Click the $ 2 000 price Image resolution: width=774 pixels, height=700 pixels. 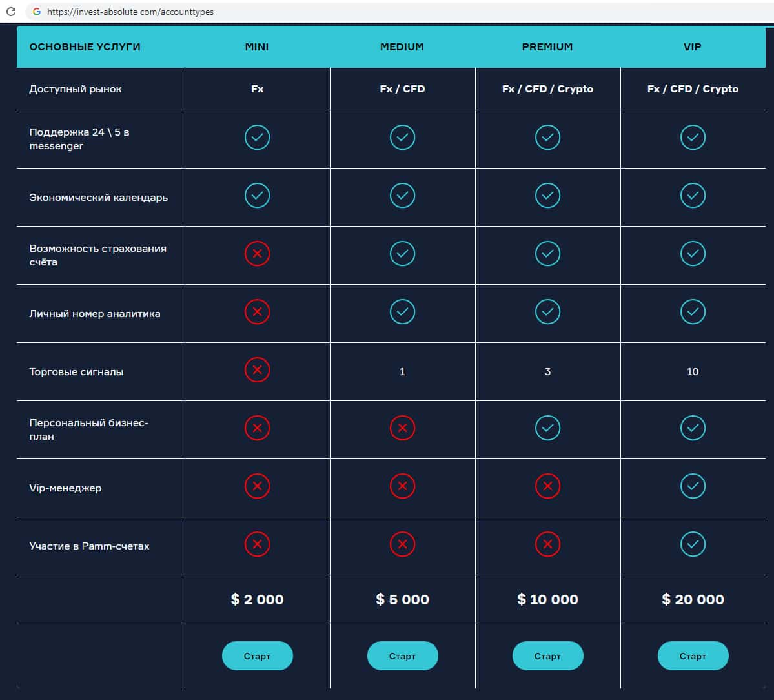(x=257, y=599)
